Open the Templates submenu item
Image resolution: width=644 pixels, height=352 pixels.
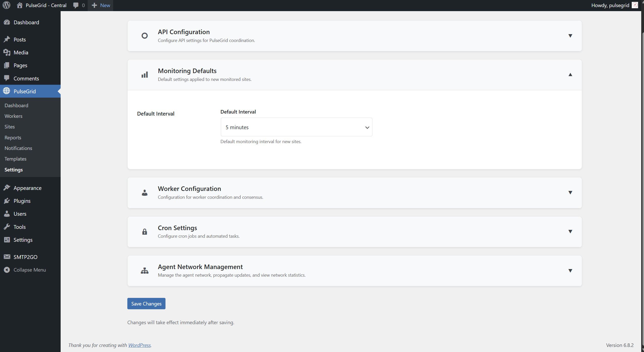pyautogui.click(x=15, y=159)
